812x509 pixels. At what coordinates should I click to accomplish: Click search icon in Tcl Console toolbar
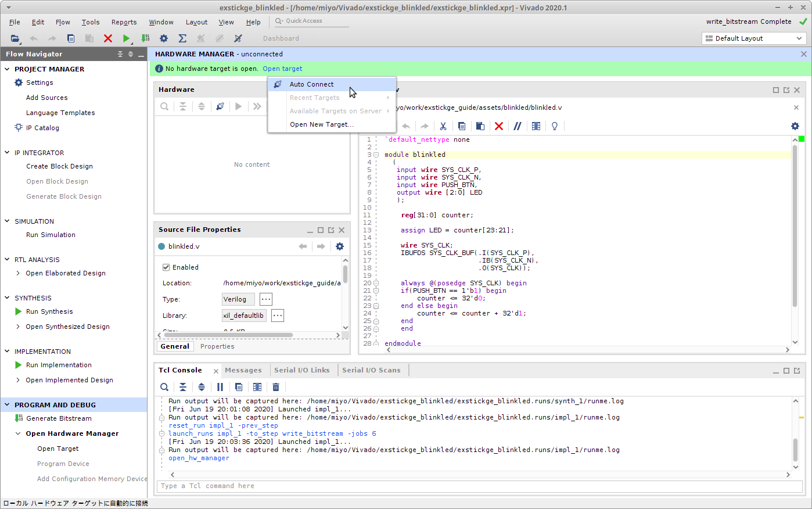click(x=164, y=387)
